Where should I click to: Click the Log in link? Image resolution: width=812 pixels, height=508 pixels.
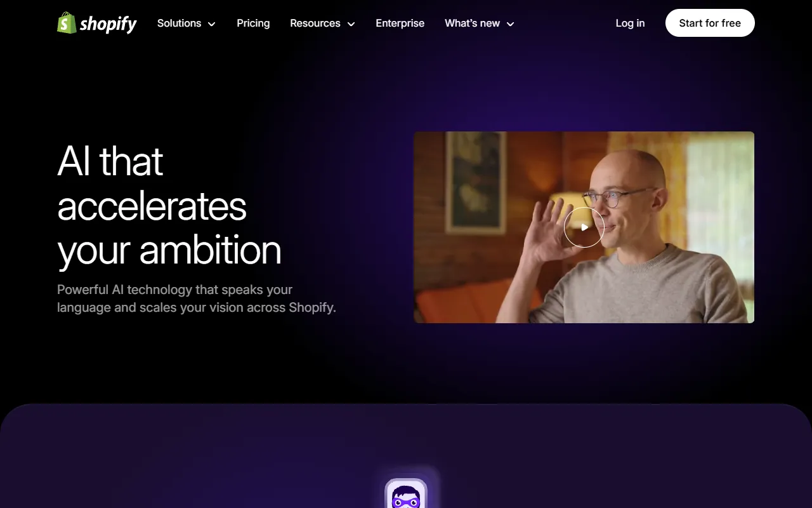coord(630,23)
